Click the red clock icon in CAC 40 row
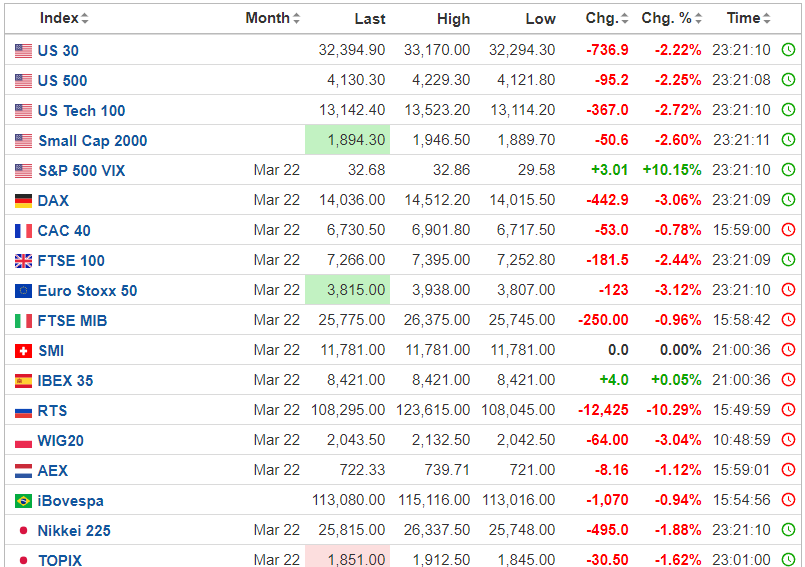This screenshot has width=805, height=567. click(788, 230)
